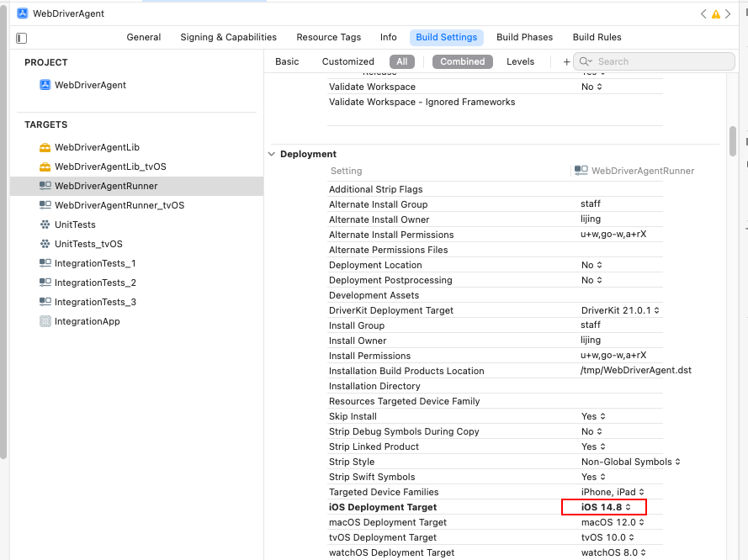Open Strip Linked Product value dropdown
Viewport: 748px width, 560px height.
click(x=593, y=446)
